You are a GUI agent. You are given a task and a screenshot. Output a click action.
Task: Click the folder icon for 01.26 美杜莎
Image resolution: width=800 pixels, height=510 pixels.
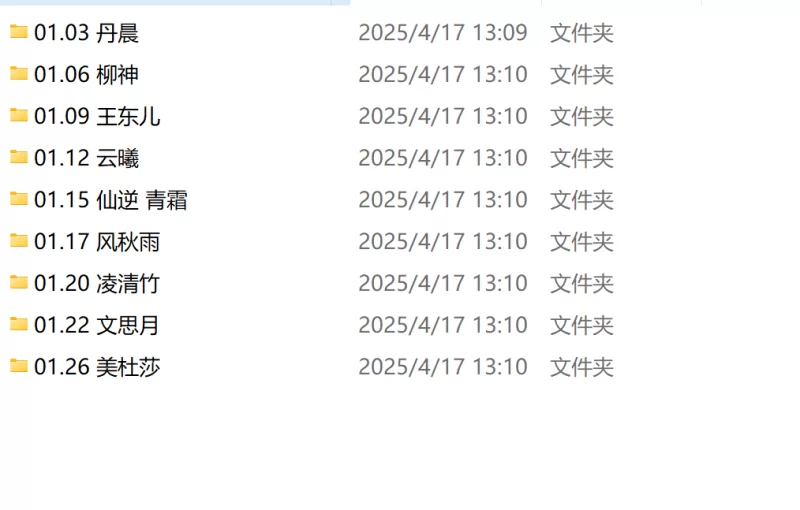[19, 367]
